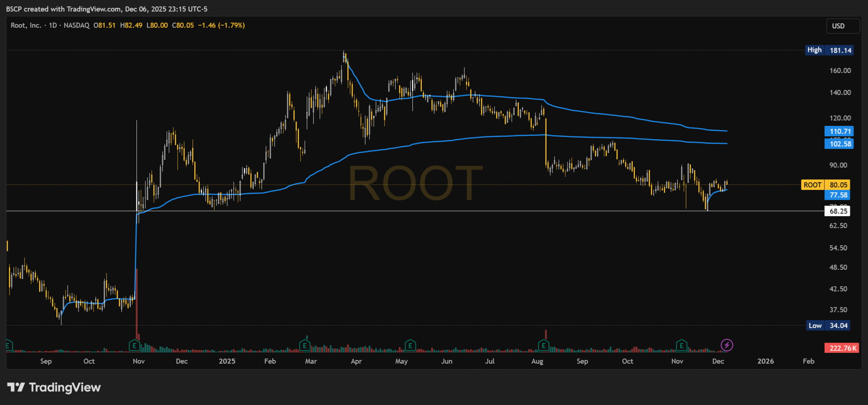Click the Apr label on the time axis
868x405 pixels.
point(356,361)
